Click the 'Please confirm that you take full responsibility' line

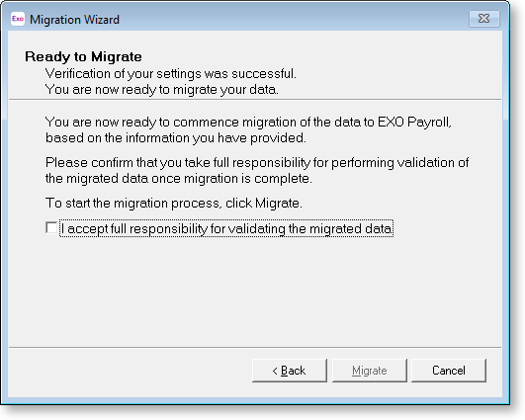(x=257, y=162)
